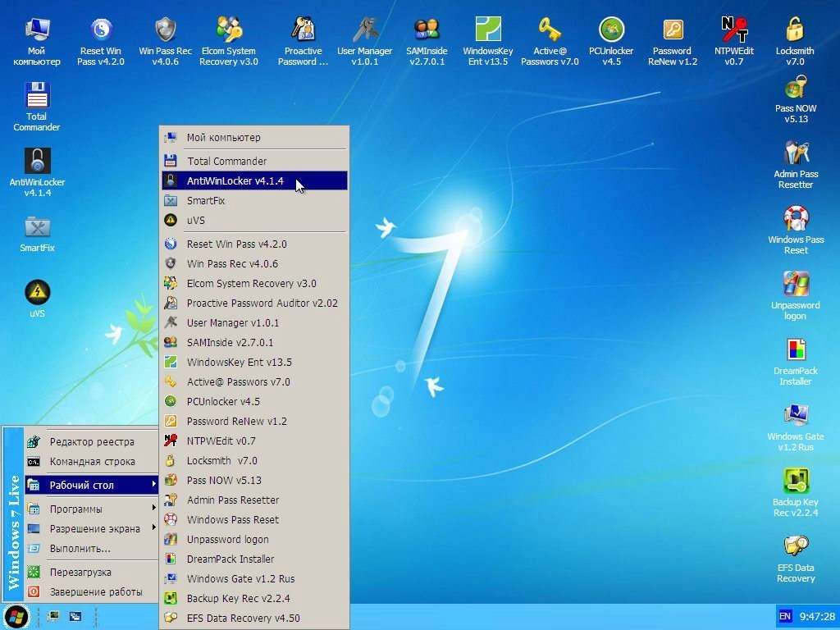The image size is (840, 630).
Task: Launch AntiWinLocker v4.1.4 from submenu
Action: pyautogui.click(x=254, y=180)
